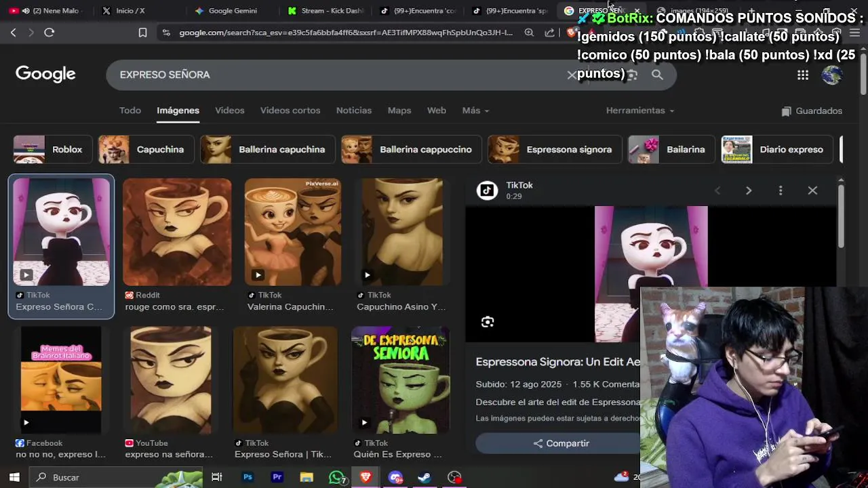Open File Explorer from the taskbar
This screenshot has width=868, height=488.
click(x=307, y=477)
